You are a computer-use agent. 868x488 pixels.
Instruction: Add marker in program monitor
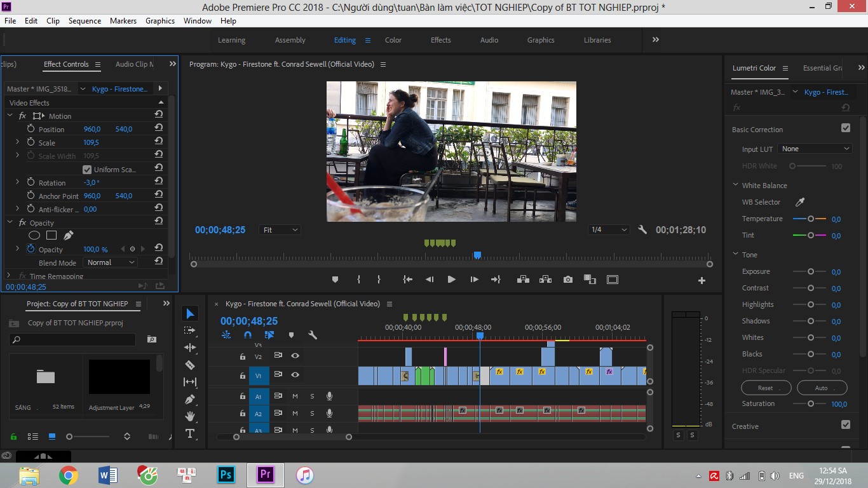pos(335,280)
